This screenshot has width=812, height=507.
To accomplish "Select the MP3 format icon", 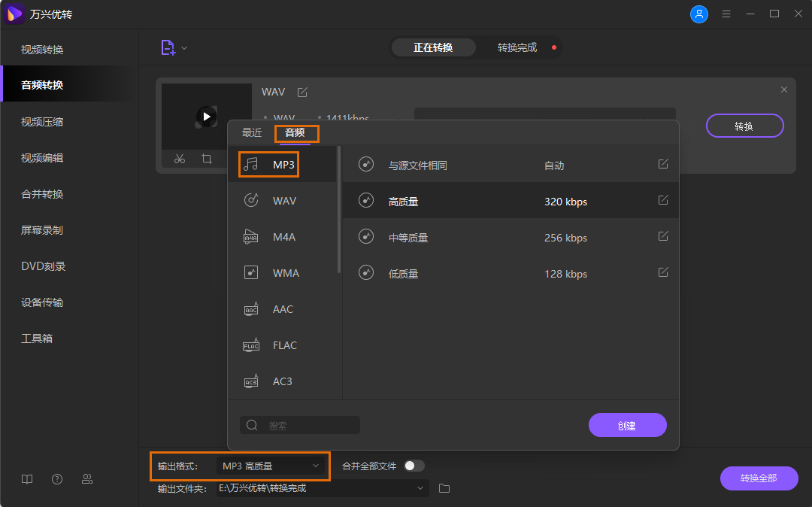I will coord(268,164).
